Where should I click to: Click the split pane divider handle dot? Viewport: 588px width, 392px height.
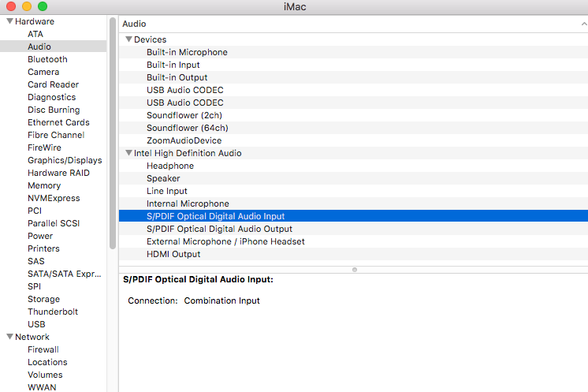click(x=355, y=270)
